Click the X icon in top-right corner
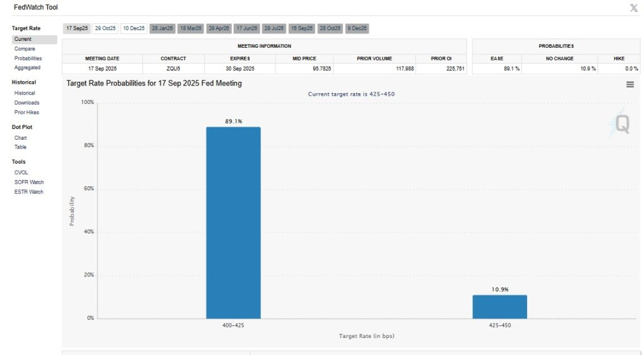The width and height of the screenshot is (644, 355). pos(633,8)
